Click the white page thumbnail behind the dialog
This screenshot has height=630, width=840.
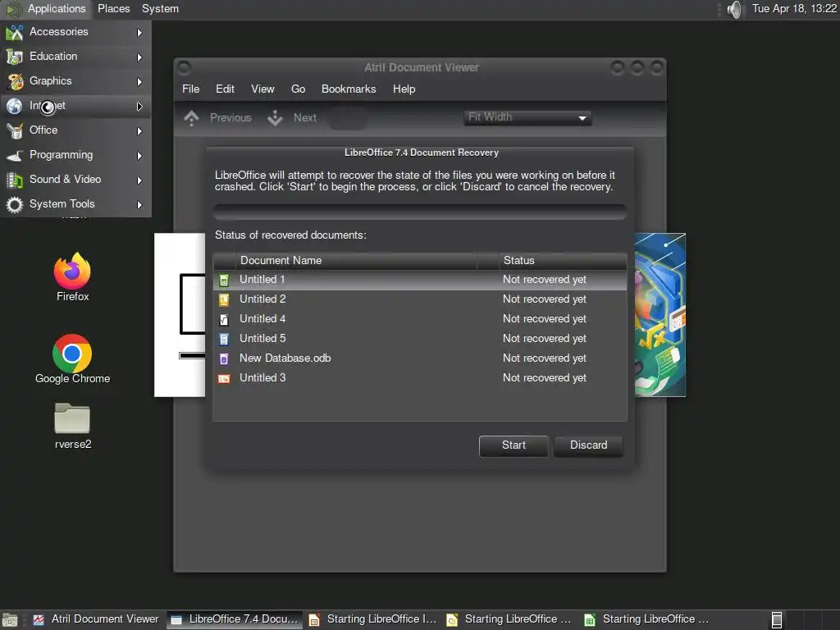[180, 315]
